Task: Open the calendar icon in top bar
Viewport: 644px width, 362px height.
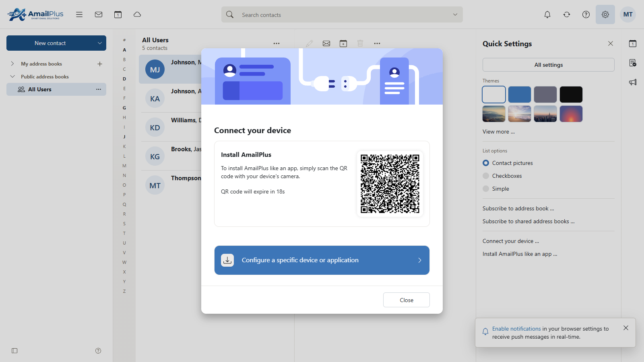Action: click(118, 14)
